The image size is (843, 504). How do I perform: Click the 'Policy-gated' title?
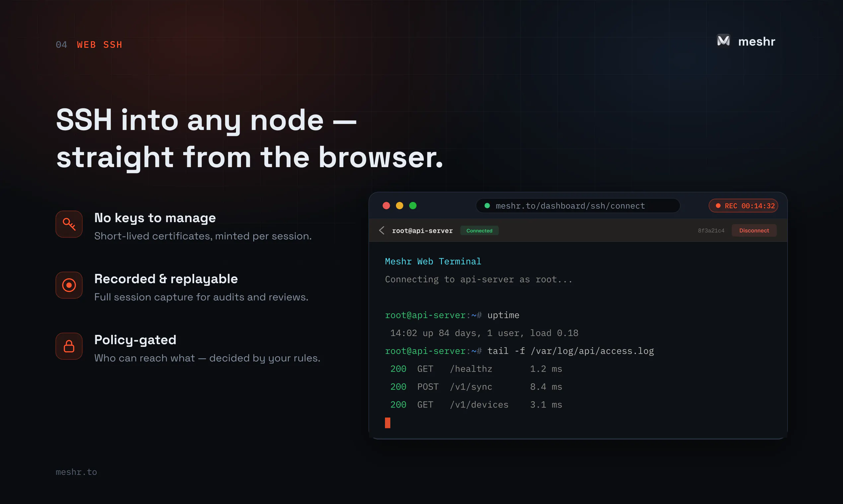(135, 340)
